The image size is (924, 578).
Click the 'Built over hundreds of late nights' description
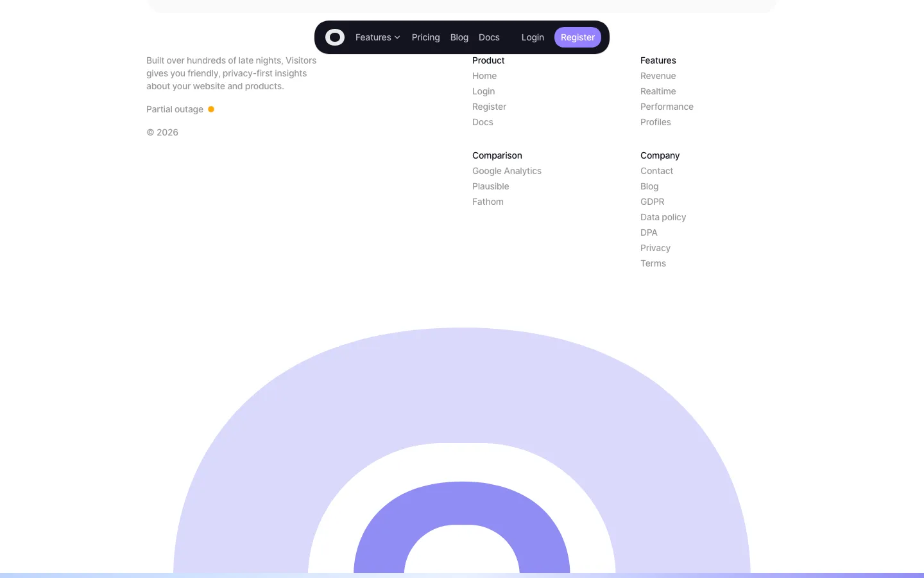232,73
